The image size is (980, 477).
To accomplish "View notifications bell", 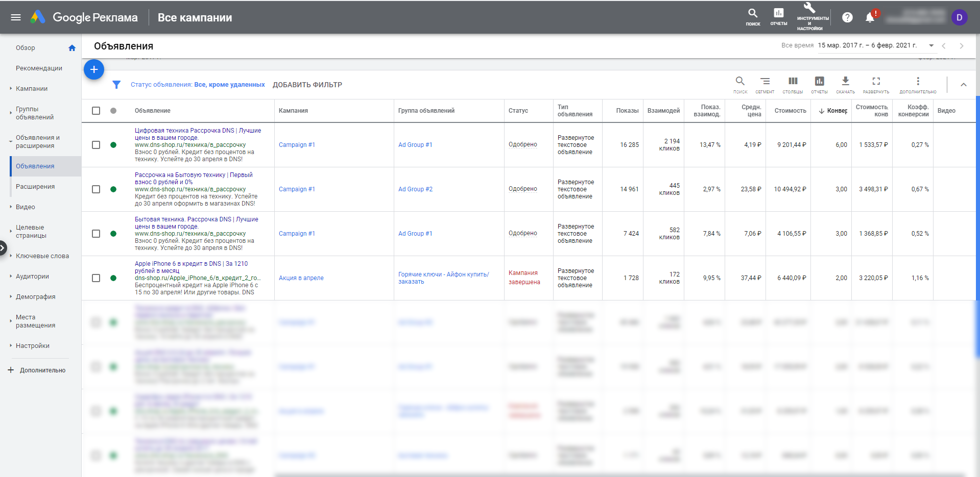I will (x=870, y=17).
